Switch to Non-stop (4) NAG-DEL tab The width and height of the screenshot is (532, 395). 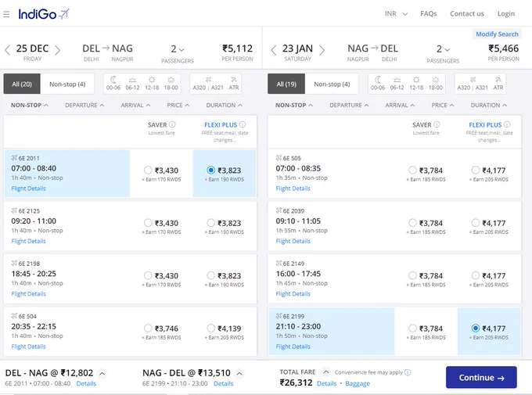[332, 84]
